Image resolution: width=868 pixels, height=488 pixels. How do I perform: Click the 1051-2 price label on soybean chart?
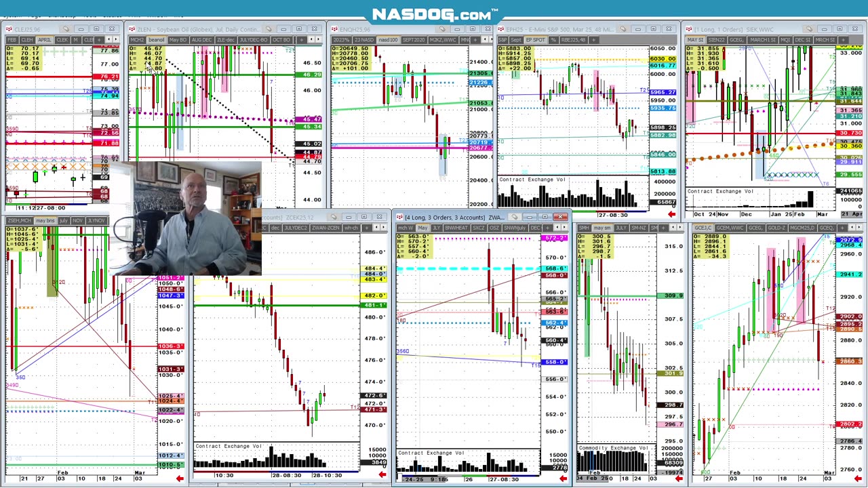[170, 278]
